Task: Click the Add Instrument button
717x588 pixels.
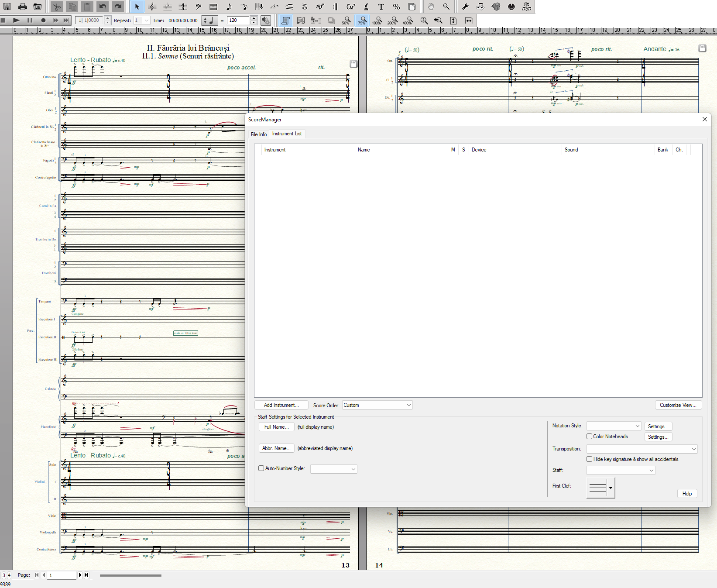Action: click(281, 405)
